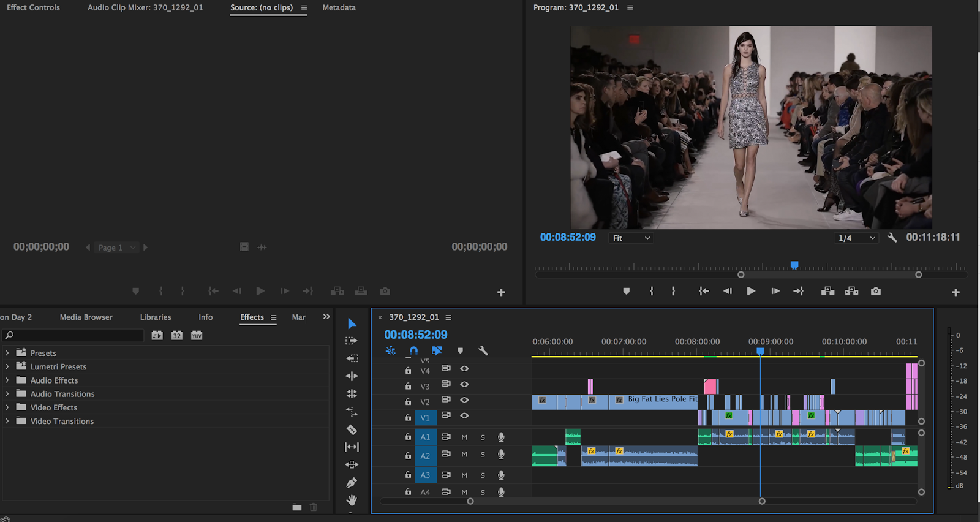Screen dimensions: 980x522
Task: Open Timeline Display Settings wrench
Action: pyautogui.click(x=483, y=350)
